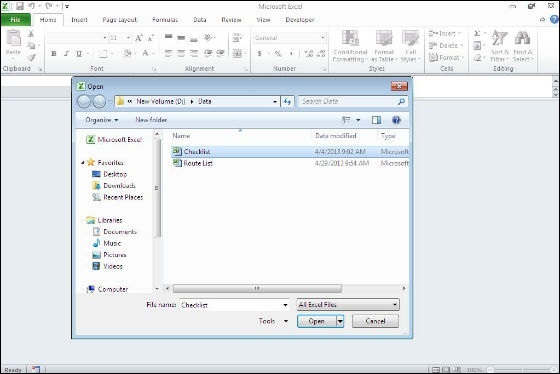Expand the address bar path dropdown
The height and width of the screenshot is (374, 560).
275,101
